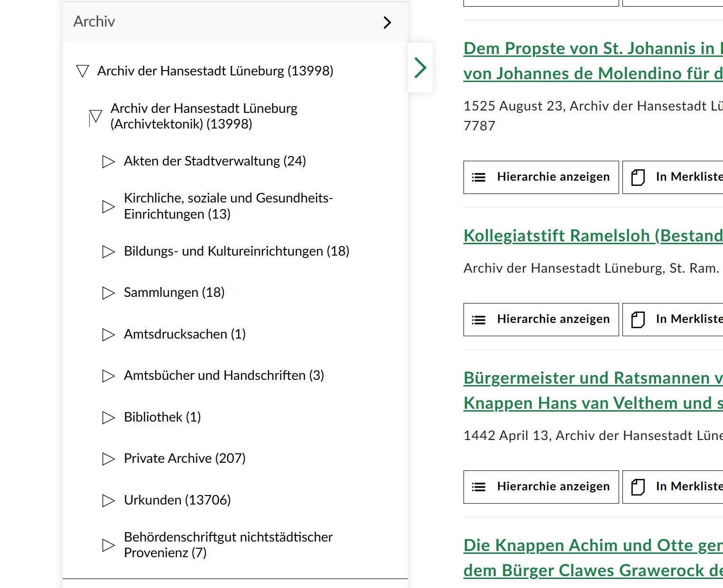The width and height of the screenshot is (723, 588).
Task: Click the chevron in the Archiv header
Action: (x=387, y=22)
